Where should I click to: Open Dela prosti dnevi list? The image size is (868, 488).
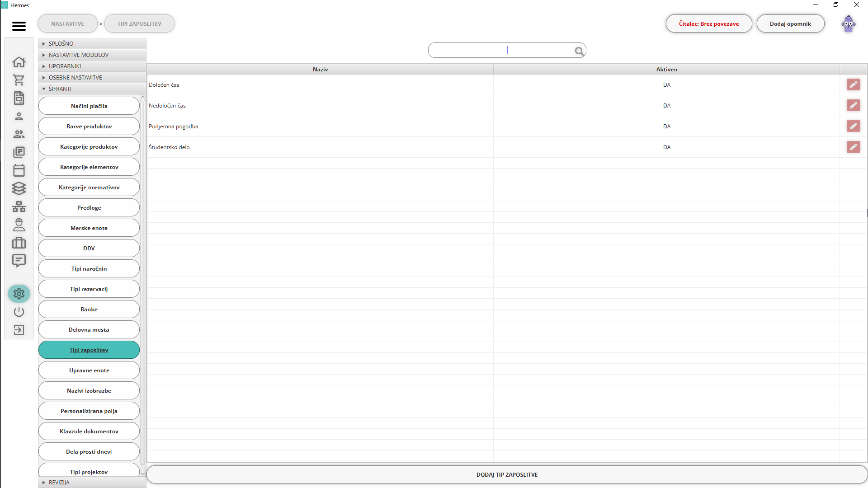click(89, 451)
